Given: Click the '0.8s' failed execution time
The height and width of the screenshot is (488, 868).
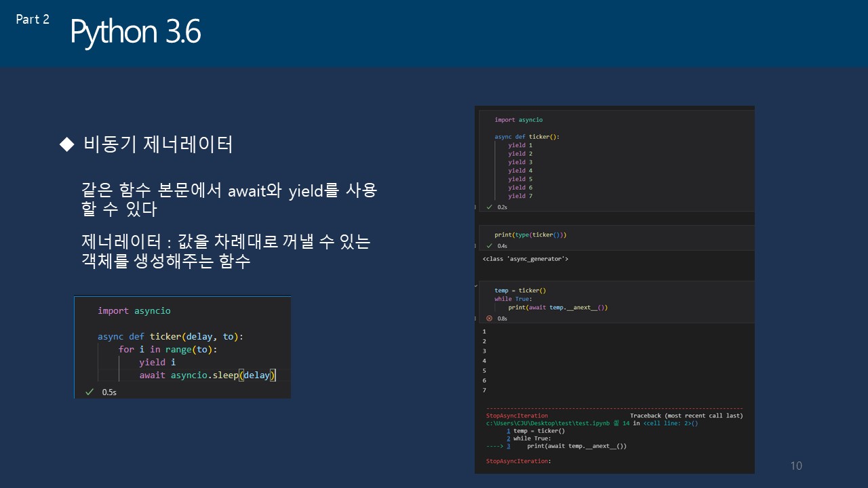Looking at the screenshot, I should click(x=502, y=318).
